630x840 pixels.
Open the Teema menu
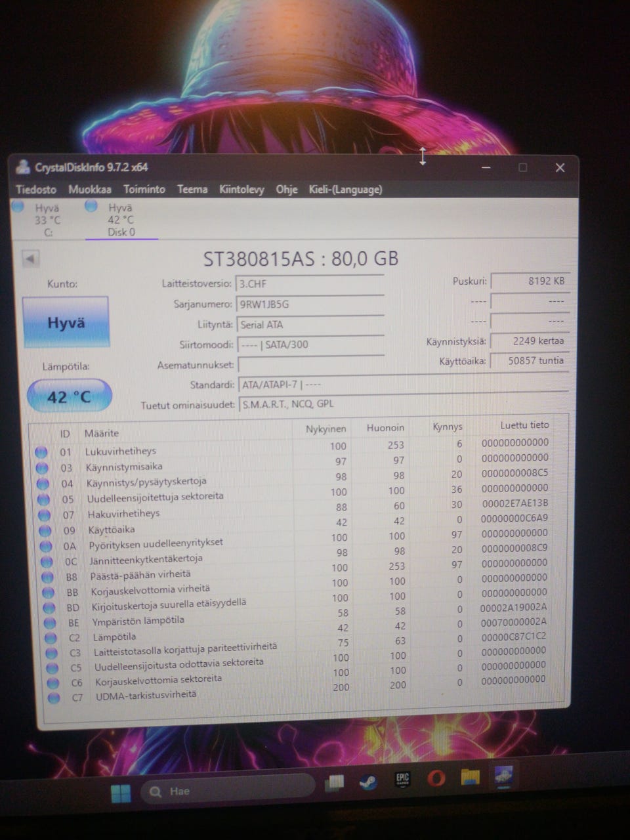[x=192, y=189]
